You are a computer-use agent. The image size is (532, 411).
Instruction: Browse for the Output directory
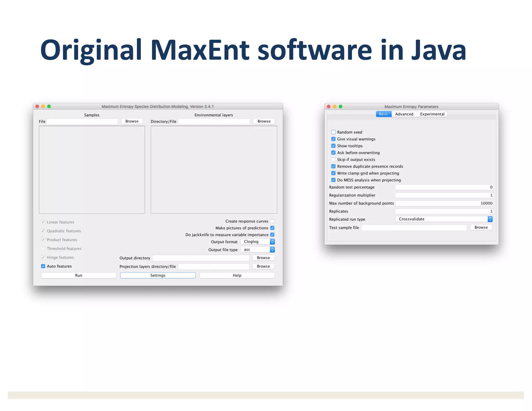coord(263,258)
